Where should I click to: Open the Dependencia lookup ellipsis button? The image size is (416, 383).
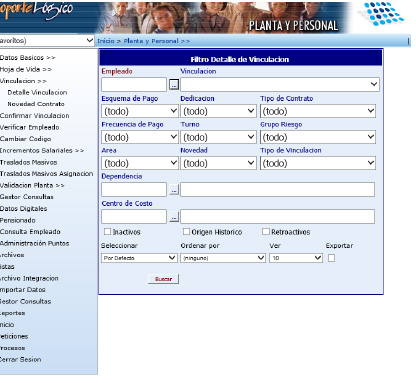pos(174,190)
